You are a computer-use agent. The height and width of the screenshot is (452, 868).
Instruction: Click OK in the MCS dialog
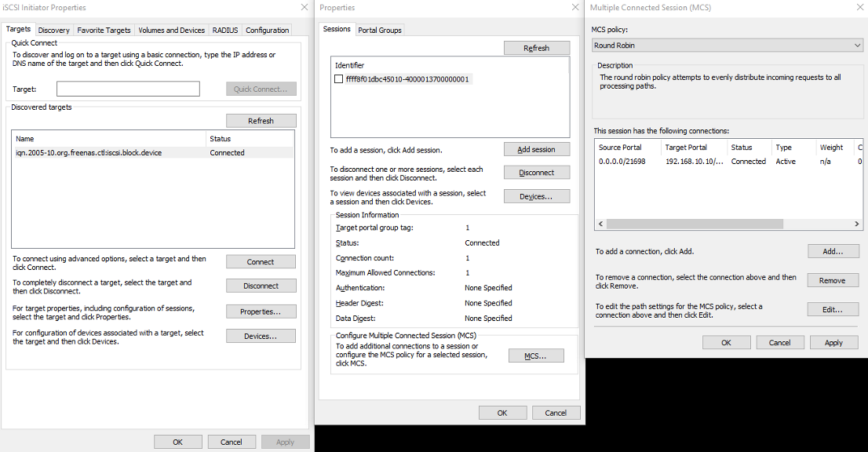coord(726,342)
